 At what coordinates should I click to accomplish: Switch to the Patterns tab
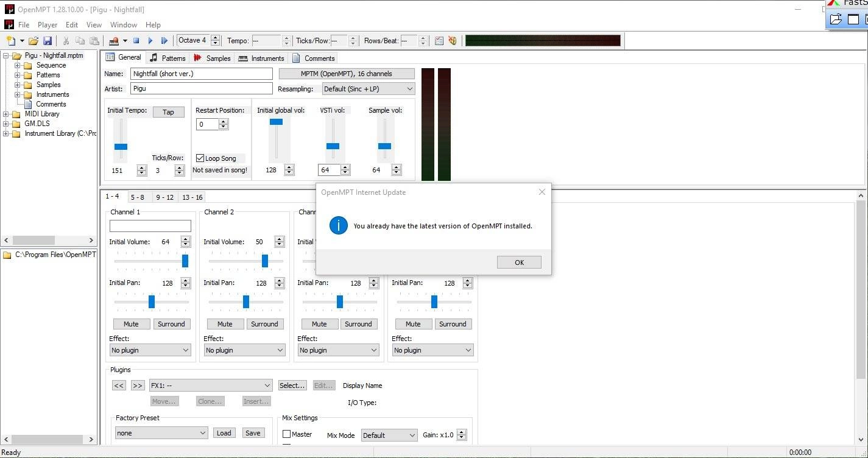[x=168, y=58]
